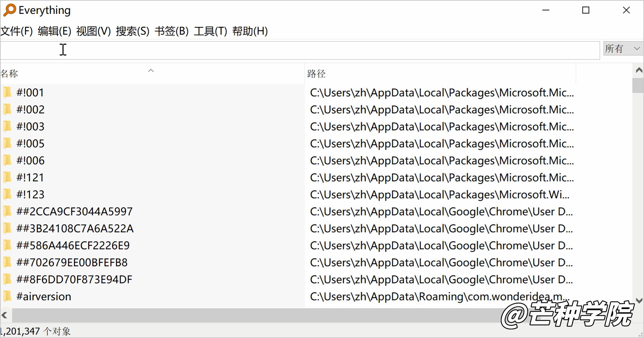Viewport: 644px width, 338px height.
Task: Expand the 所有 filter dropdown
Action: pyautogui.click(x=623, y=49)
